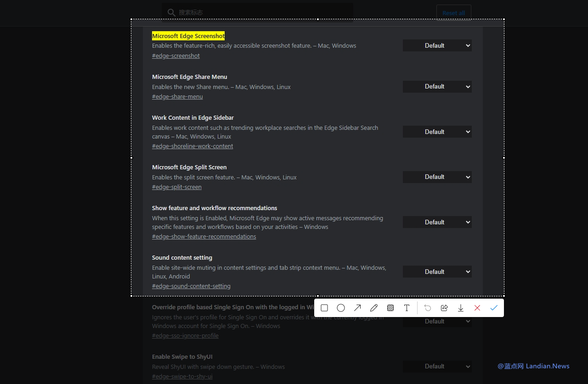588x384 pixels.
Task: Select the rectangle shape tool
Action: tap(324, 308)
